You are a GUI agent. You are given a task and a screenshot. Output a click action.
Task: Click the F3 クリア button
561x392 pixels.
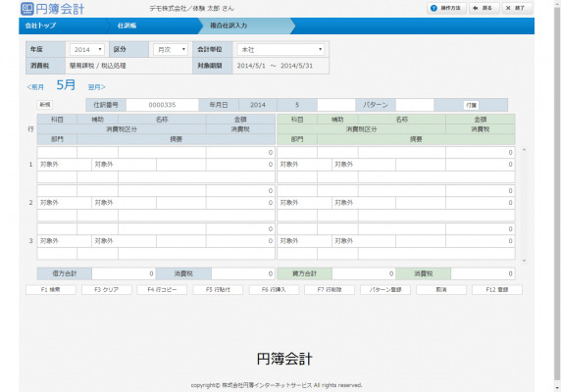(106, 290)
